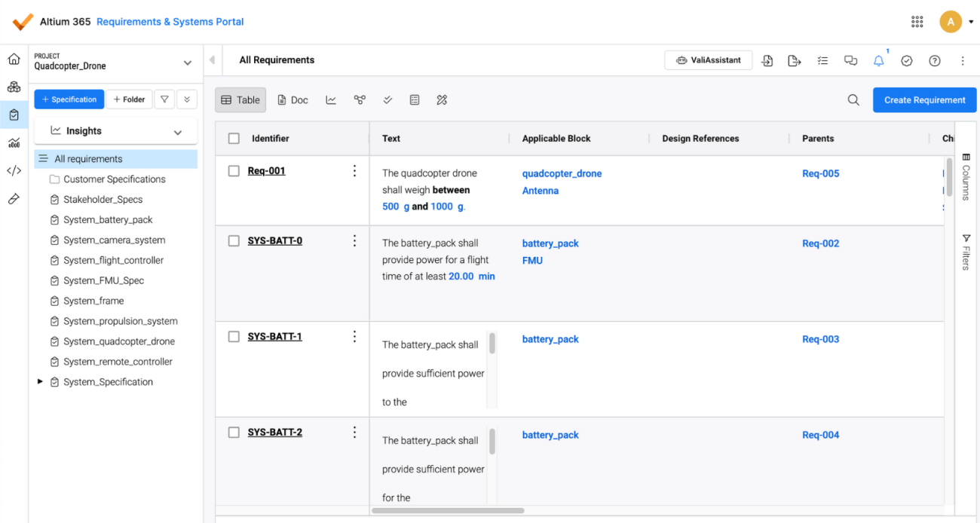This screenshot has height=523, width=980.
Task: Open the SYS-BATT-2 identifier link
Action: tap(275, 433)
